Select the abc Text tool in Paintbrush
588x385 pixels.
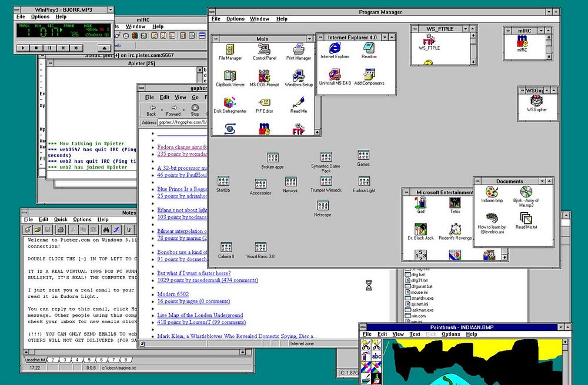click(376, 356)
